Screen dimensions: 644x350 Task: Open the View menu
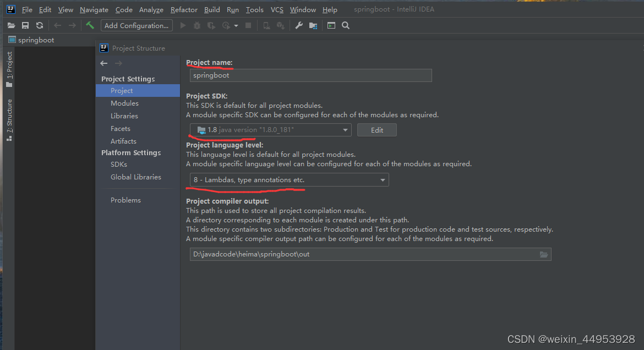coord(66,9)
